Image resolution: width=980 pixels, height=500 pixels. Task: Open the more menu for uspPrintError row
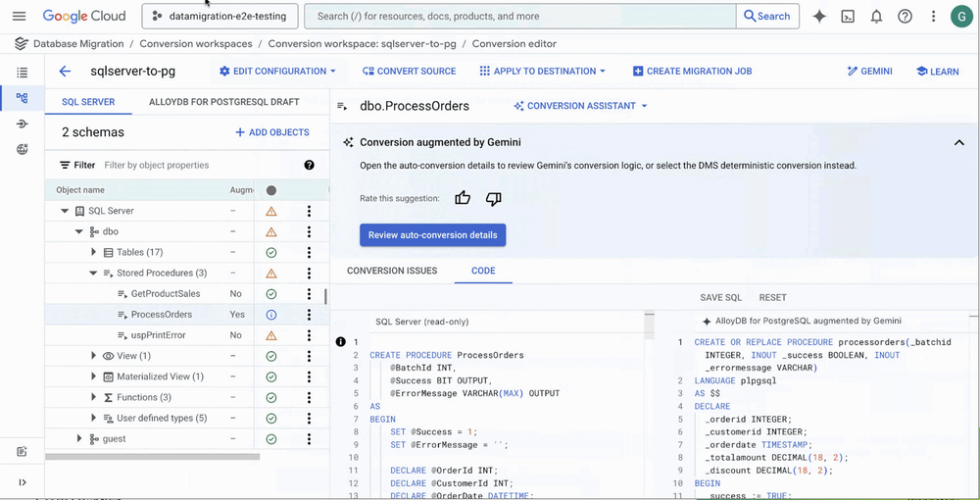click(x=309, y=335)
